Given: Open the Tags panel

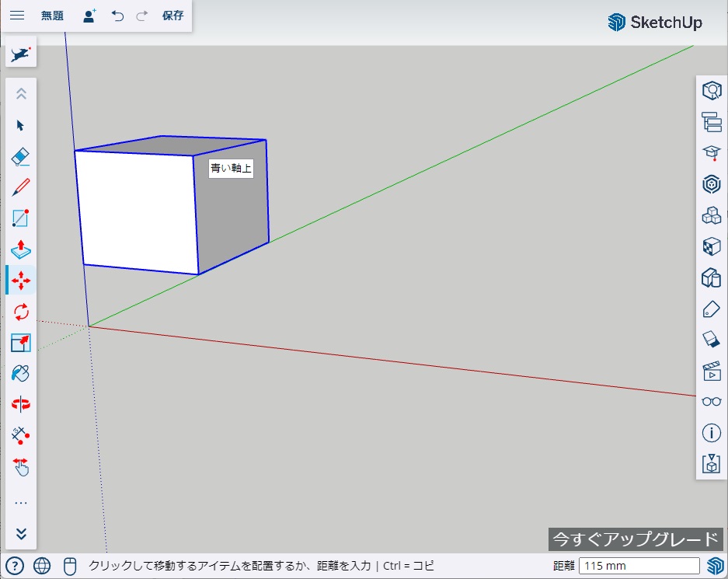Looking at the screenshot, I should click(x=711, y=309).
